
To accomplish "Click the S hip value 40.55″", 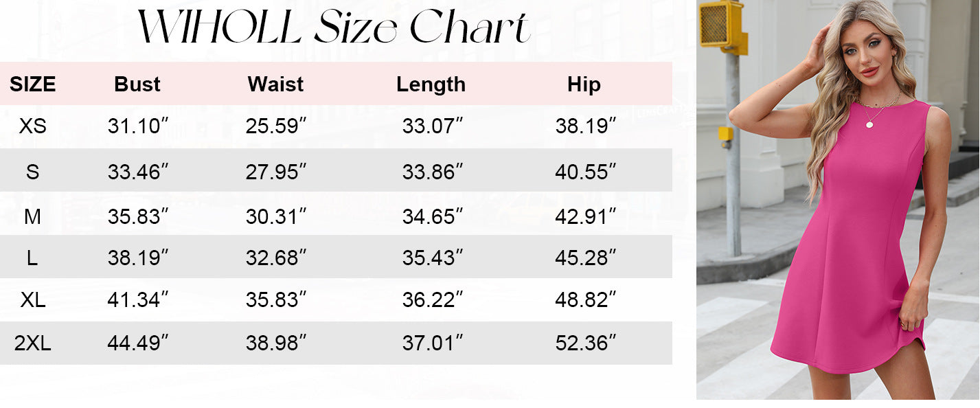I will point(585,172).
